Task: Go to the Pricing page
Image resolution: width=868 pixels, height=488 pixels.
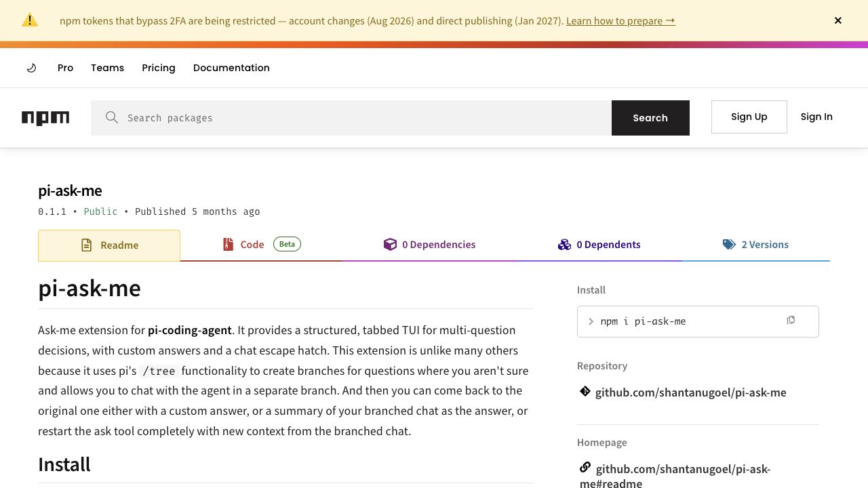Action: pos(159,68)
